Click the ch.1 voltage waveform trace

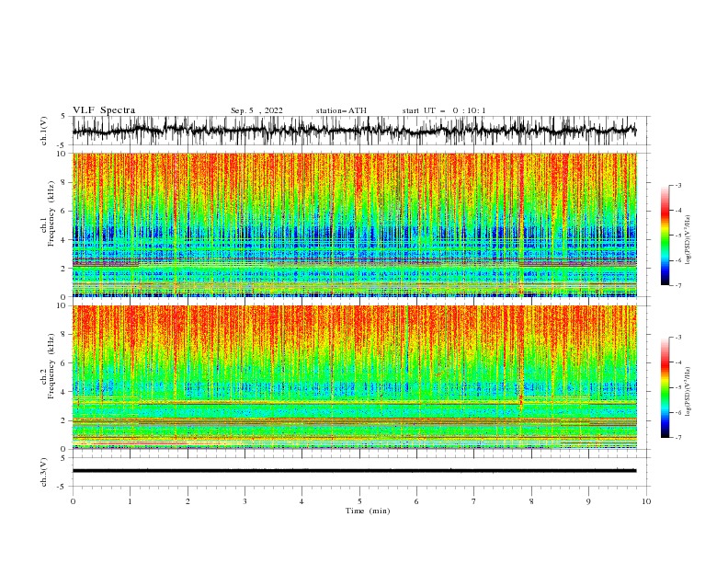pos(354,131)
